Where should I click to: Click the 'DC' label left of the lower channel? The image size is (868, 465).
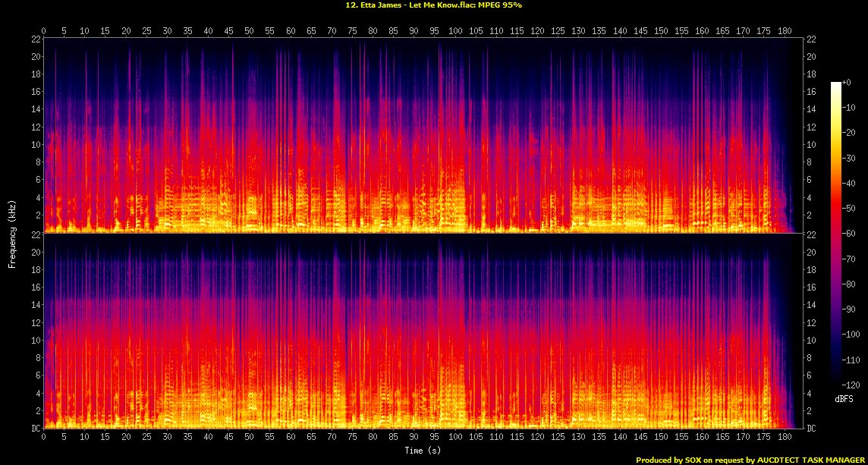(x=34, y=429)
